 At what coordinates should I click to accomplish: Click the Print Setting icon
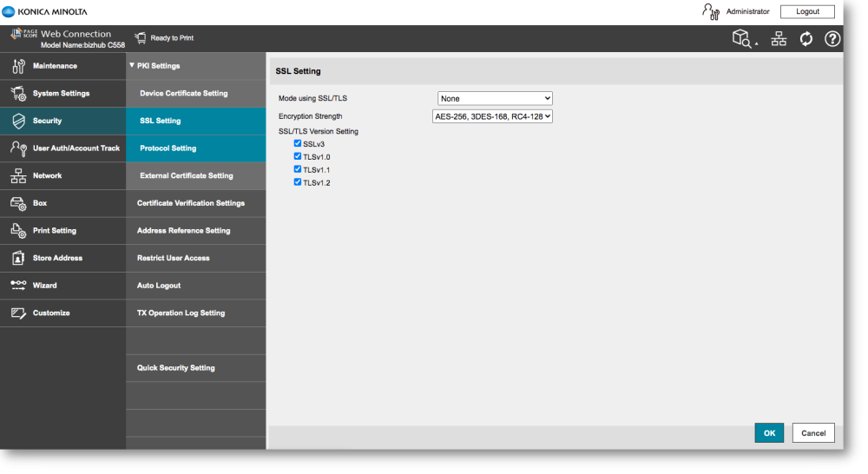coord(18,231)
